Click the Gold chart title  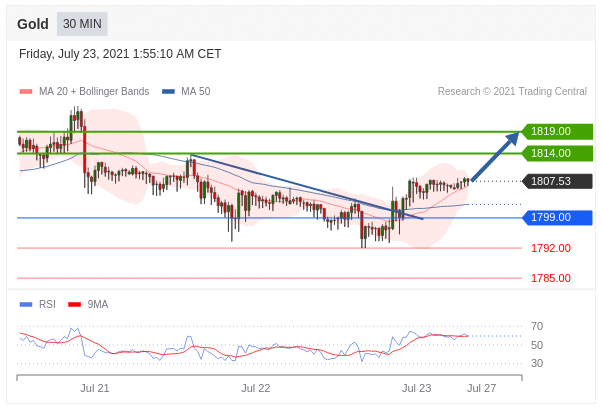pos(33,24)
